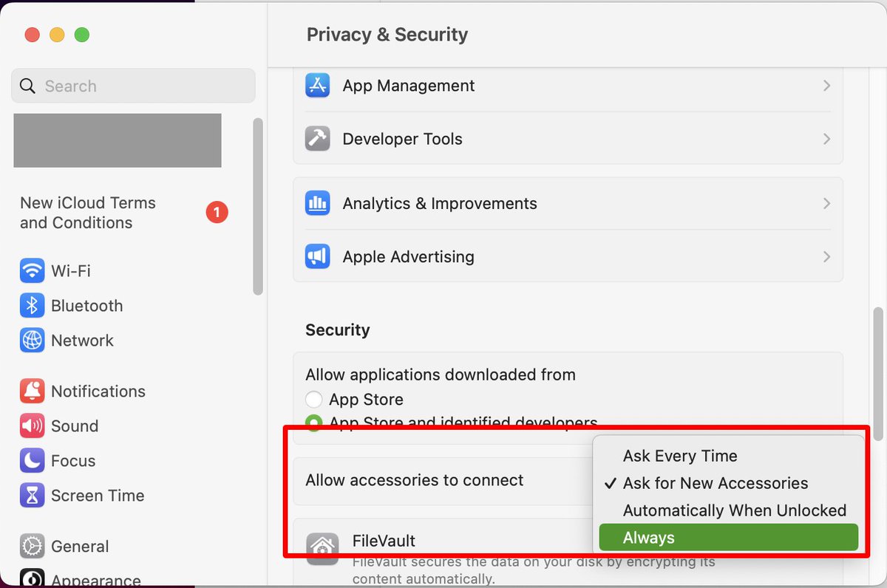Open Focus settings label

tap(73, 460)
